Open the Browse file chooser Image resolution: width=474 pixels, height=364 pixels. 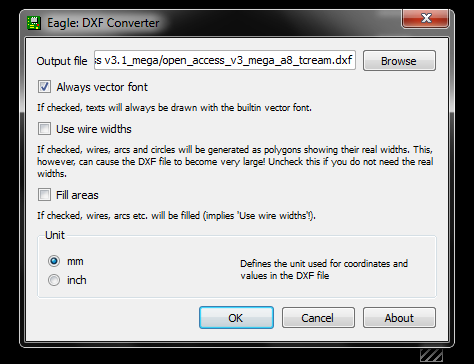coord(399,61)
